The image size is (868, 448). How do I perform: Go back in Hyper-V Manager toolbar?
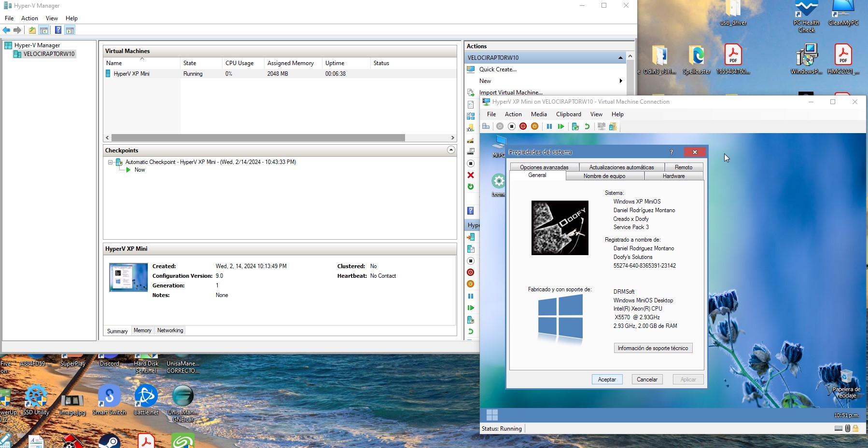6,30
